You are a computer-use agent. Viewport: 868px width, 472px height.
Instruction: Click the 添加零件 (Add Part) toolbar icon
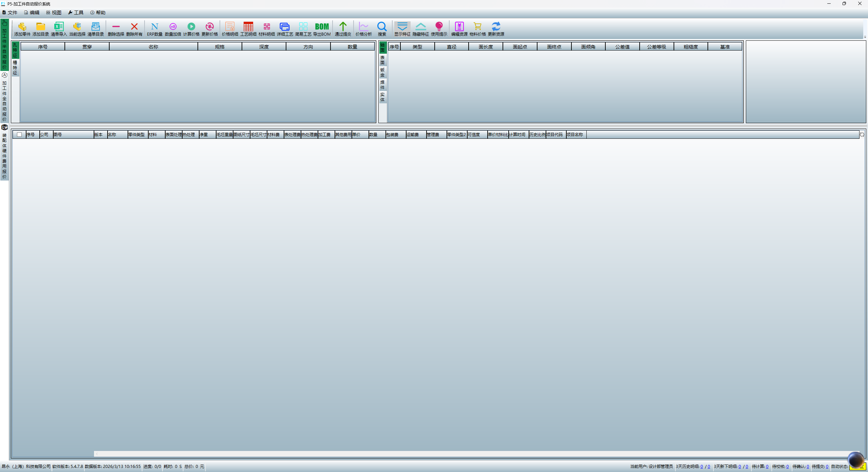(22, 29)
